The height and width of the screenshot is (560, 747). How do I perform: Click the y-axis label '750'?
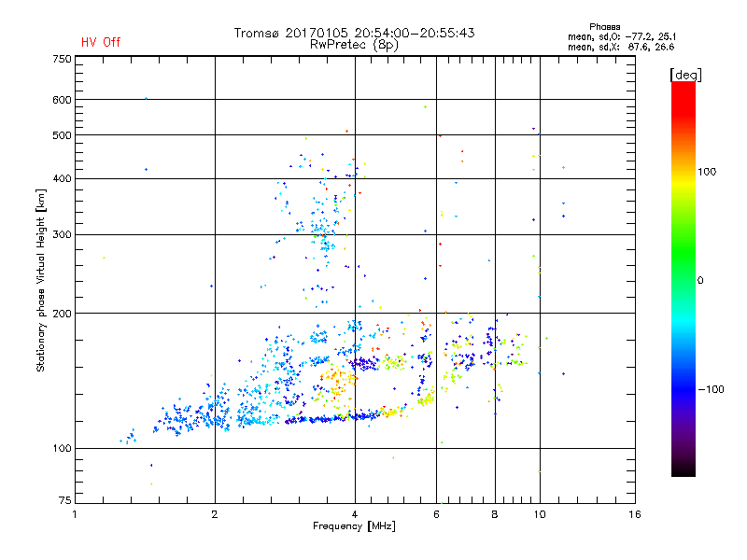(62, 59)
